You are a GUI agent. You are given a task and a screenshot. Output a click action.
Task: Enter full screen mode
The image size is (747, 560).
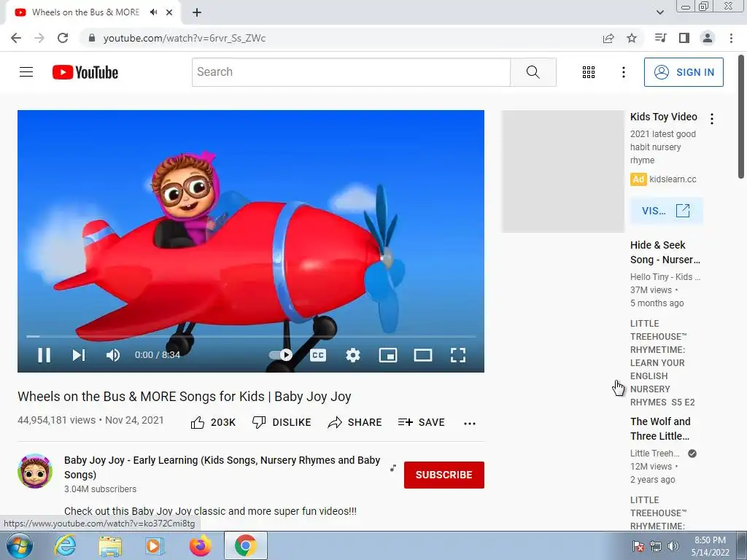point(458,355)
